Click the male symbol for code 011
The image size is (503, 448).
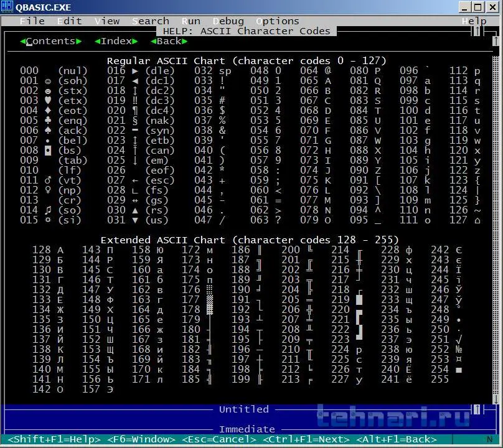[x=48, y=180]
